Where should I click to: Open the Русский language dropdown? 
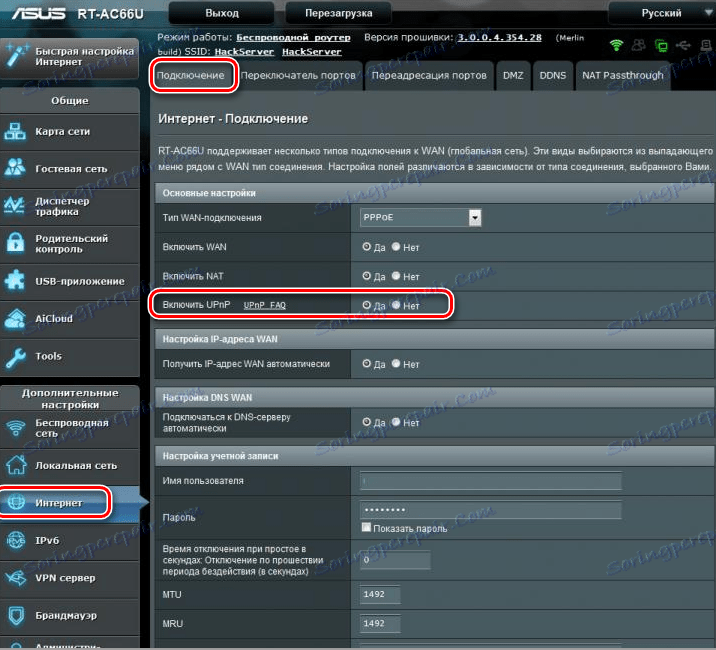coord(661,13)
